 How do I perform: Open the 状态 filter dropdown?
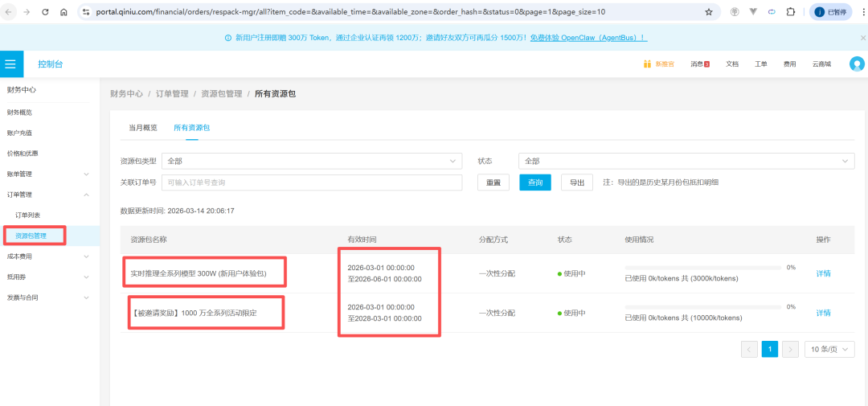click(x=686, y=161)
